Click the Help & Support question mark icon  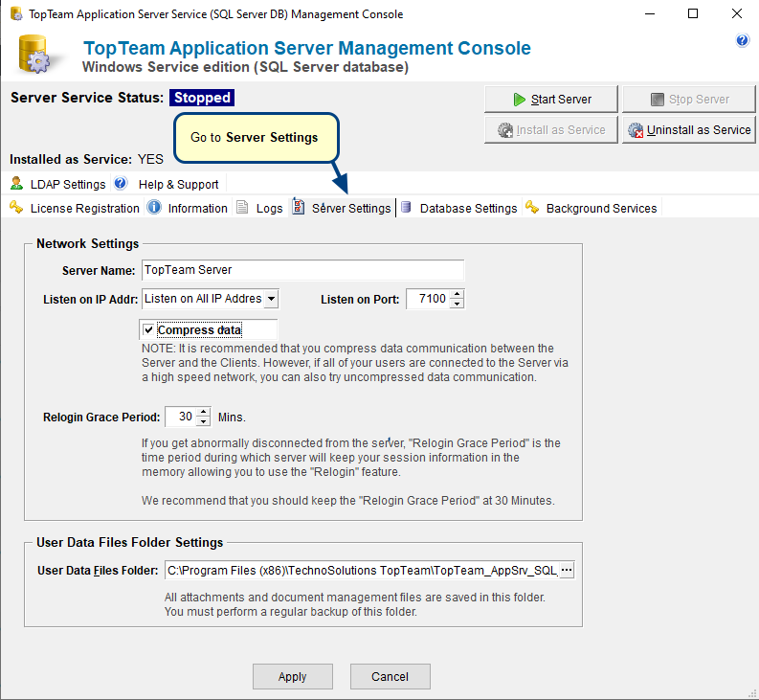[121, 184]
